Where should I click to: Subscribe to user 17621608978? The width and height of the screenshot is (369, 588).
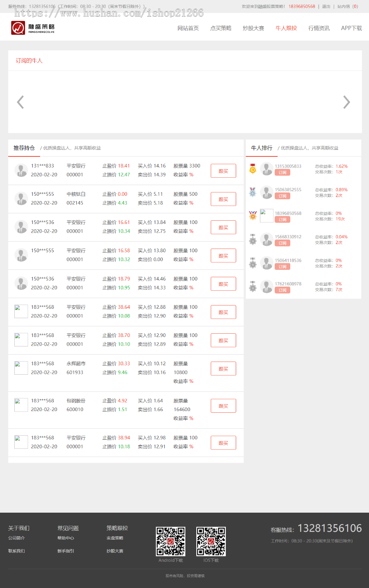[x=282, y=290]
